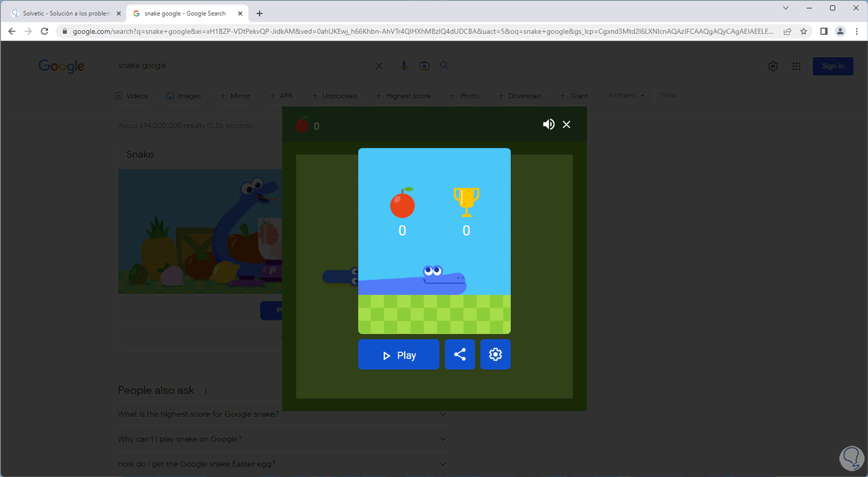
Task: Mute the Snake game sound
Action: (549, 124)
